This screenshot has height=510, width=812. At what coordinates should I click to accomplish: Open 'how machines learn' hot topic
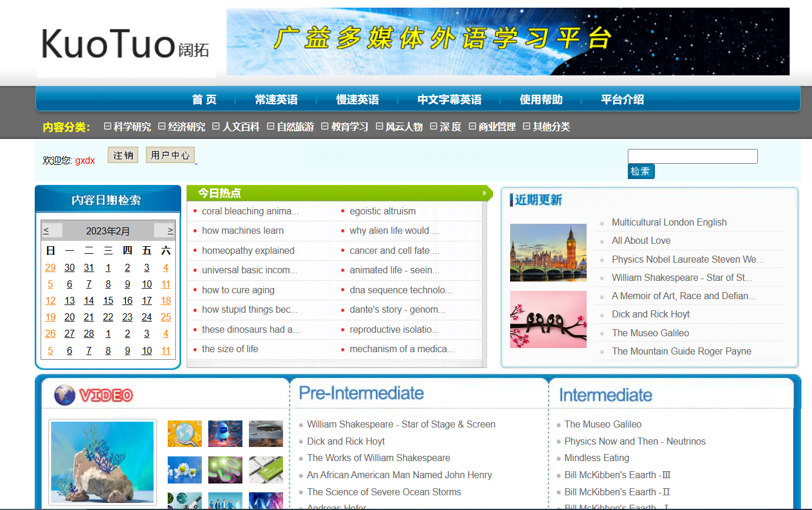242,230
